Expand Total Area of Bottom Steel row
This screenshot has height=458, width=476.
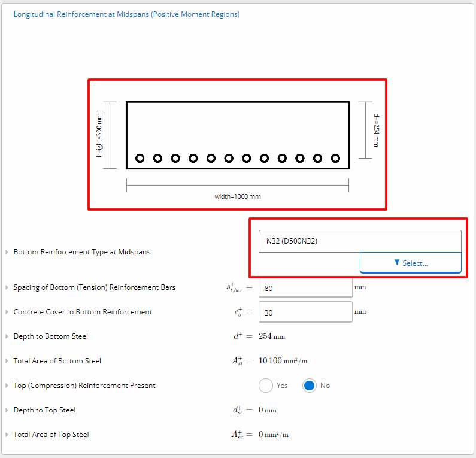click(7, 361)
